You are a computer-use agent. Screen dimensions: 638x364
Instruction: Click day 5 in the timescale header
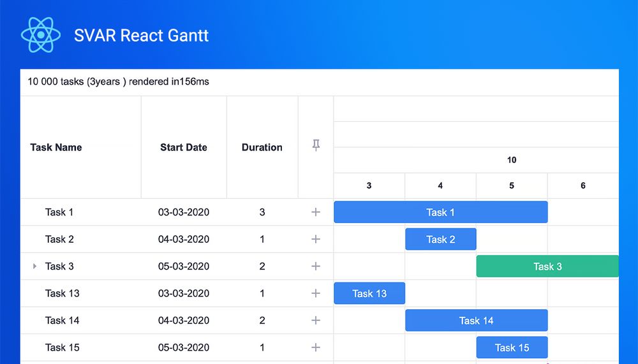click(512, 186)
